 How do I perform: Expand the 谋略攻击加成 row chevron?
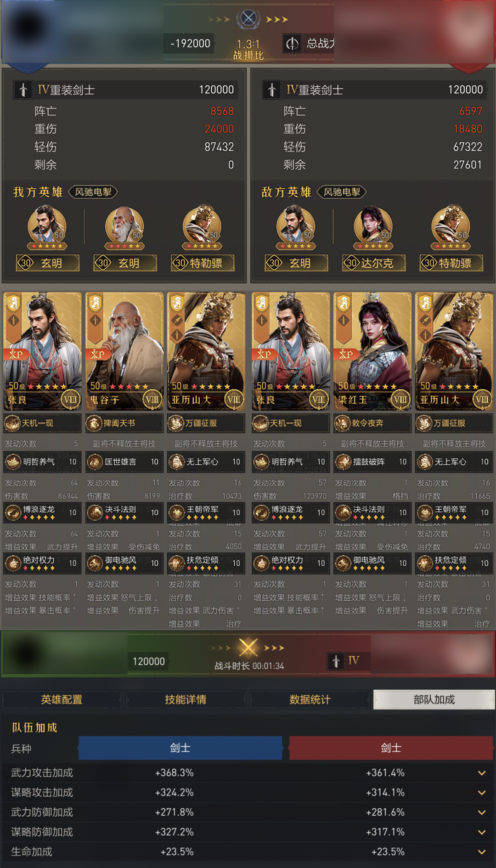click(482, 793)
